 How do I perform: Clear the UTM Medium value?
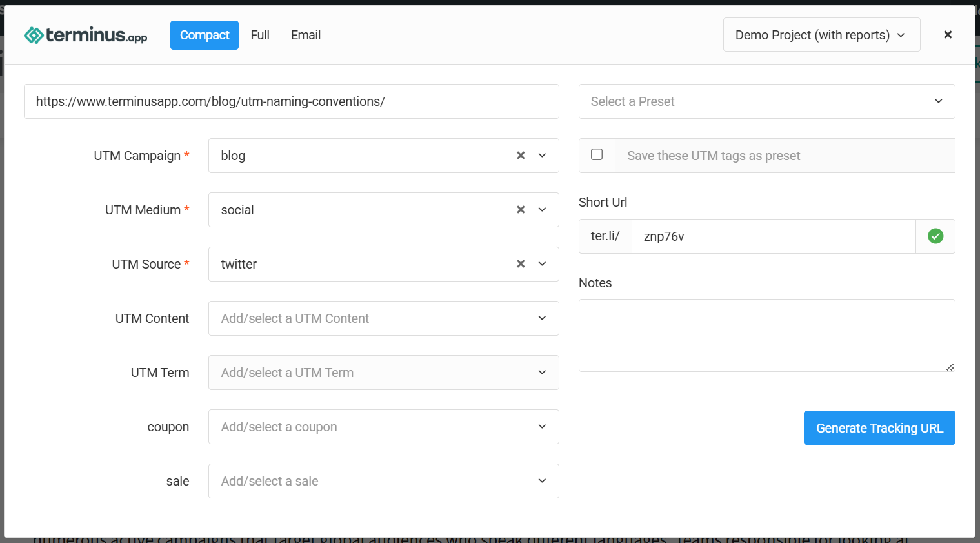tap(521, 210)
